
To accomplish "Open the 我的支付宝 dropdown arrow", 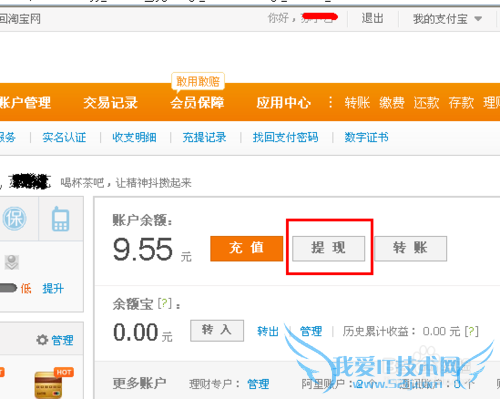I will pos(478,19).
